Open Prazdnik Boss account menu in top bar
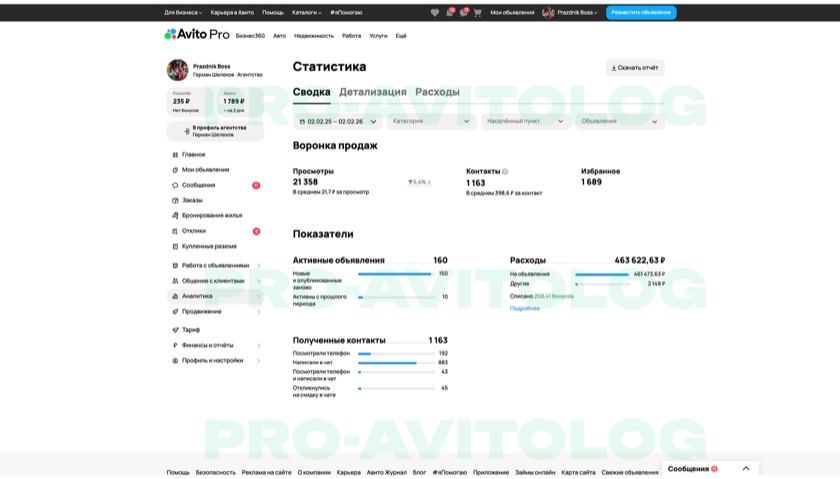840x479 pixels. (x=570, y=13)
